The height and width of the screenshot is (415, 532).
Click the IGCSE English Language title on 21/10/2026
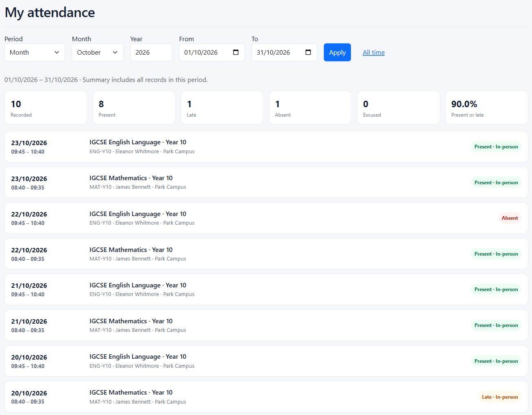coord(138,285)
